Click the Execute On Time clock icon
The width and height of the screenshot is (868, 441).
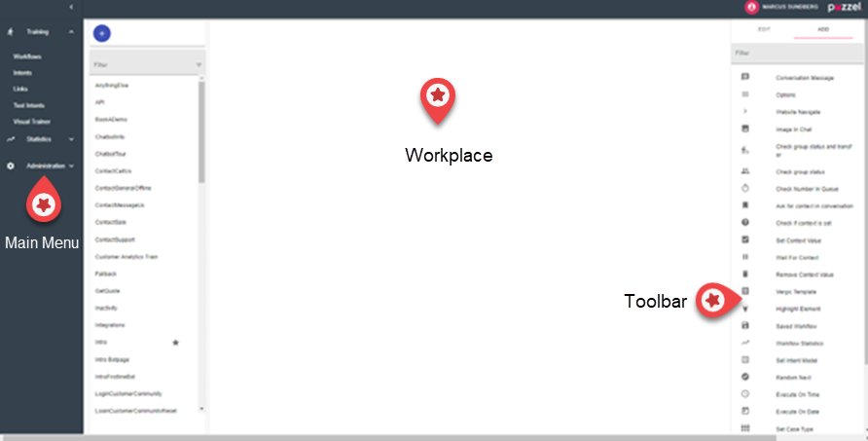click(x=745, y=394)
